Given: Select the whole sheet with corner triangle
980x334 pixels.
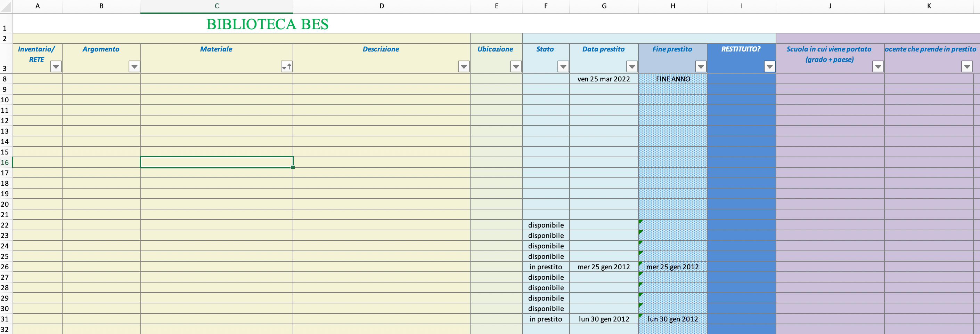Looking at the screenshot, I should 6,6.
